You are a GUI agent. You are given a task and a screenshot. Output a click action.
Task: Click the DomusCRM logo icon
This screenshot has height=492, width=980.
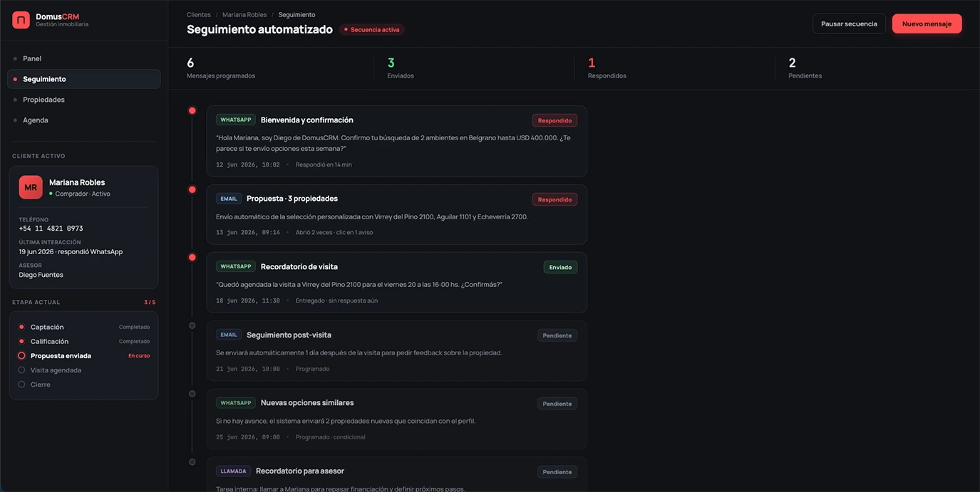(x=21, y=20)
